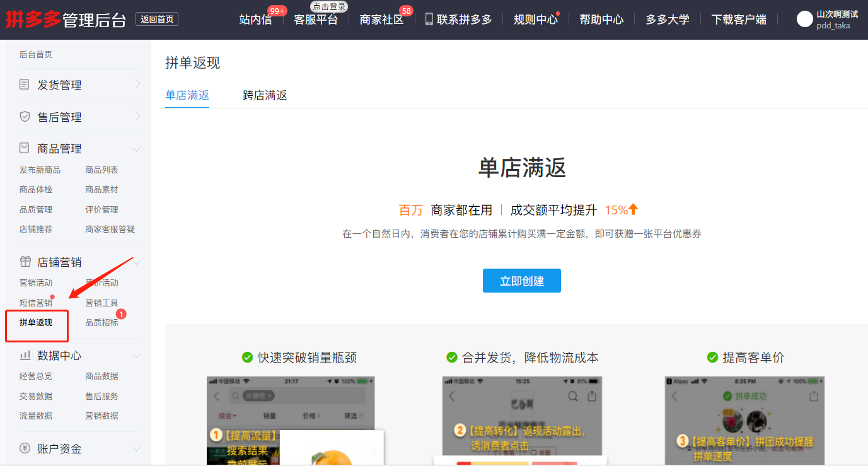
Task: Click the phone icon beside 联系拼多多
Action: [429, 19]
